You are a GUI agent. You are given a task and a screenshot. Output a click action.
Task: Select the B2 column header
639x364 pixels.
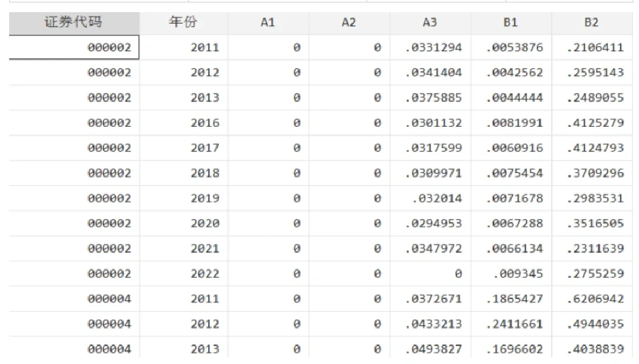[x=592, y=23]
